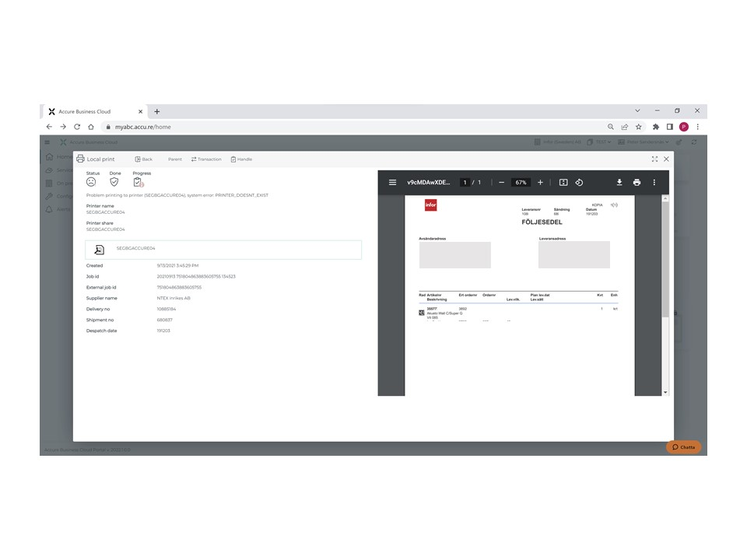Download the PDF from the viewer toolbar
Viewport: 747px width, 560px height.
point(619,182)
